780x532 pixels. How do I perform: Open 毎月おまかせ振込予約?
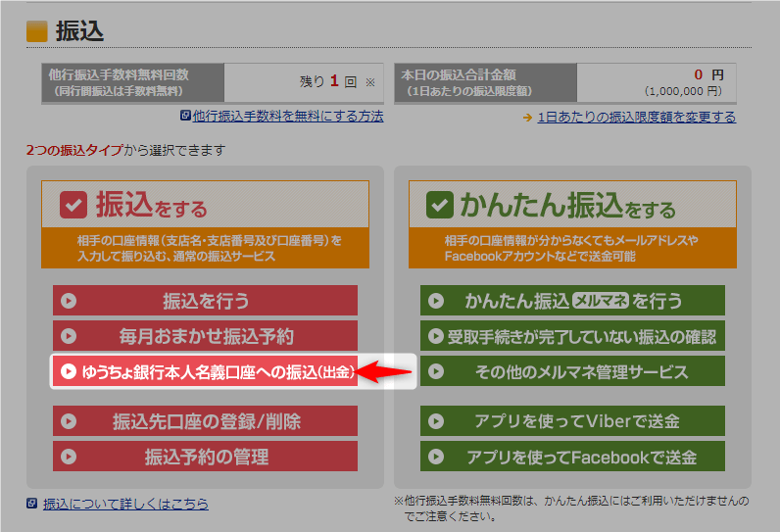coord(205,336)
